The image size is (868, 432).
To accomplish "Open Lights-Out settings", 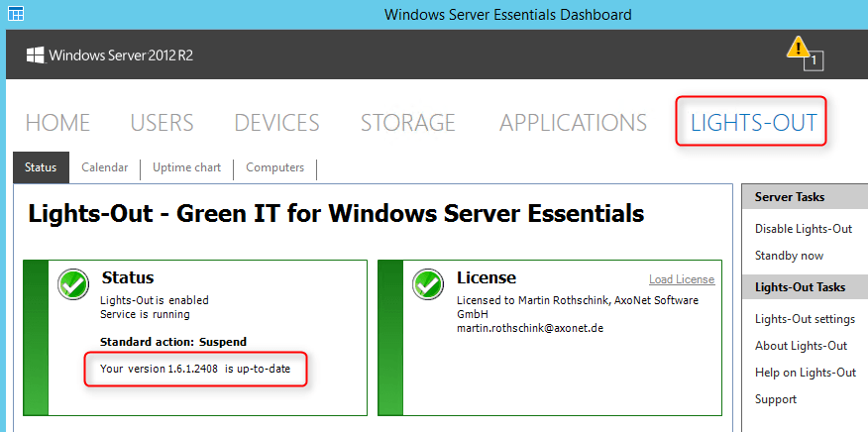I will (x=805, y=319).
